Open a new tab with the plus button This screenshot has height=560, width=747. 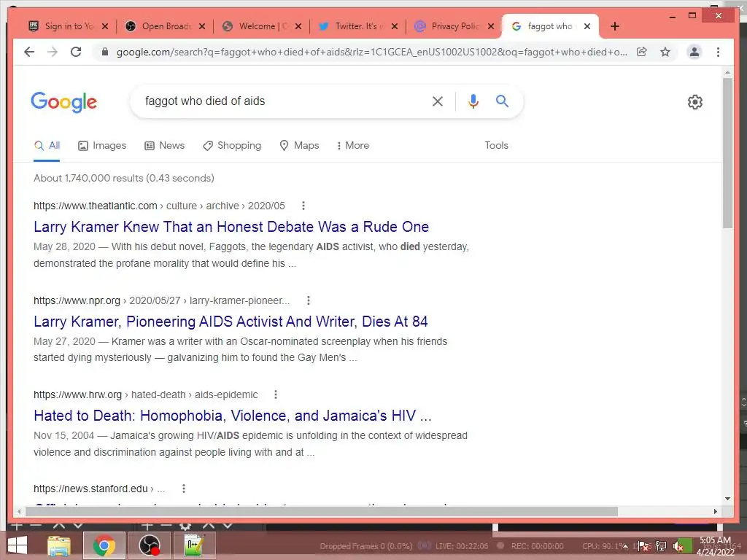(x=614, y=26)
